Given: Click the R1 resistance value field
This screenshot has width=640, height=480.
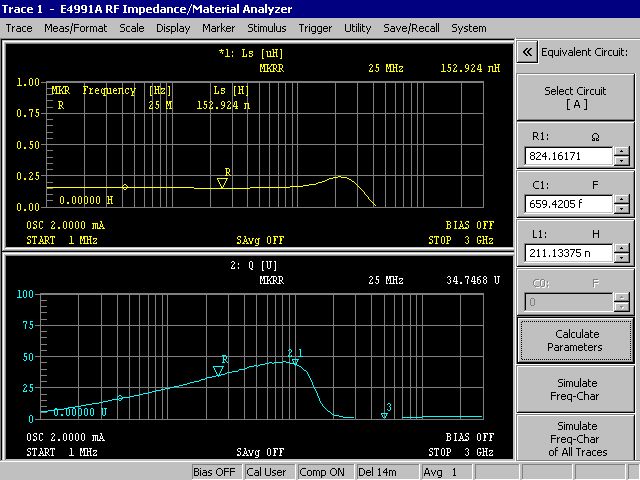Looking at the screenshot, I should click(568, 157).
